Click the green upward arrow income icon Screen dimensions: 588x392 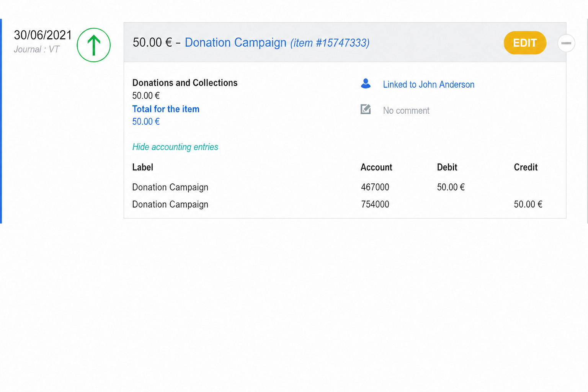pyautogui.click(x=94, y=45)
